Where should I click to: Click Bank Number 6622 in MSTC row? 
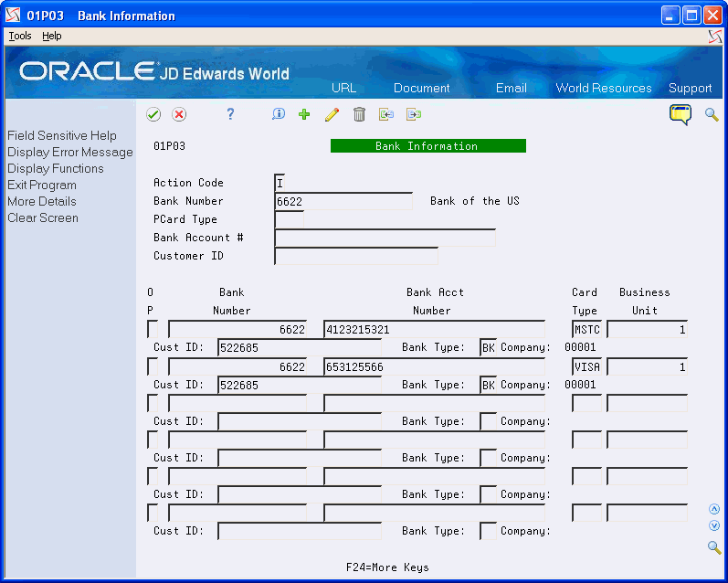tap(237, 329)
